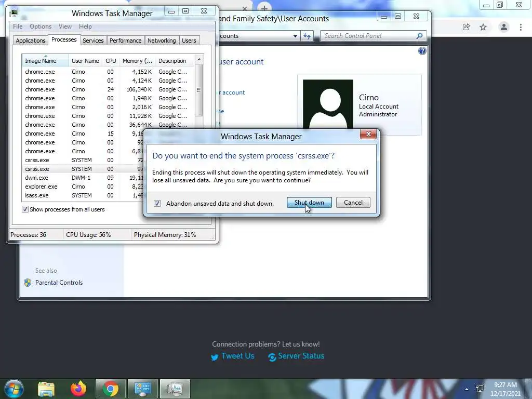Screen dimensions: 532x399
Task: Launch Firefox from the taskbar
Action: [x=78, y=389]
